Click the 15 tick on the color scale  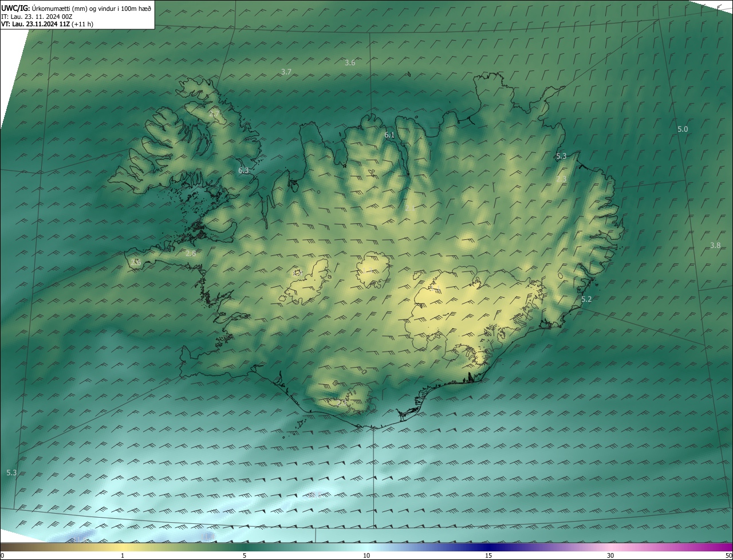(488, 555)
